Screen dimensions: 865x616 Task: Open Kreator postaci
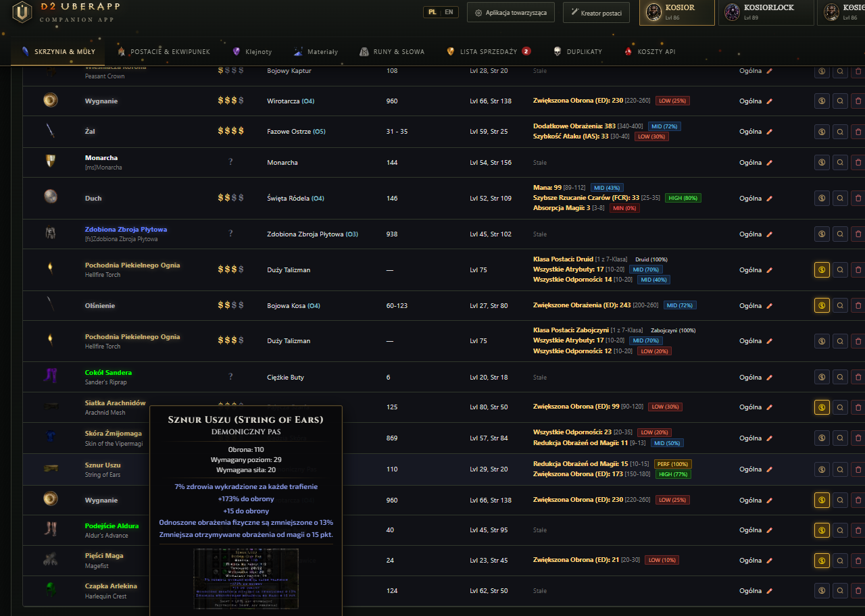click(596, 12)
